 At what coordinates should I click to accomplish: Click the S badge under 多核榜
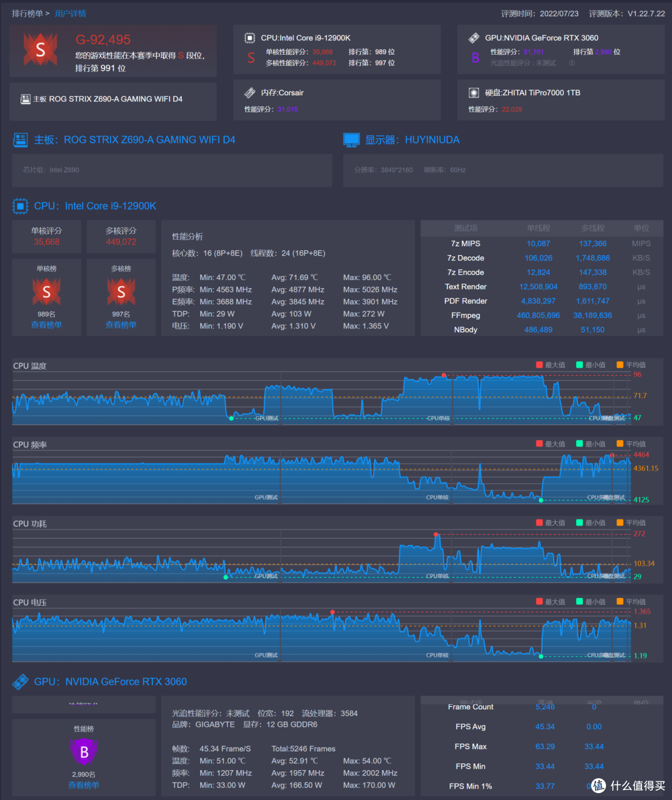tap(121, 292)
